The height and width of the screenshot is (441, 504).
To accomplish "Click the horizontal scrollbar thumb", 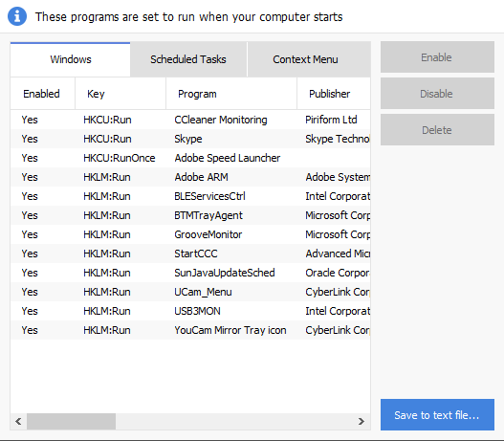I will pyautogui.click(x=71, y=421).
